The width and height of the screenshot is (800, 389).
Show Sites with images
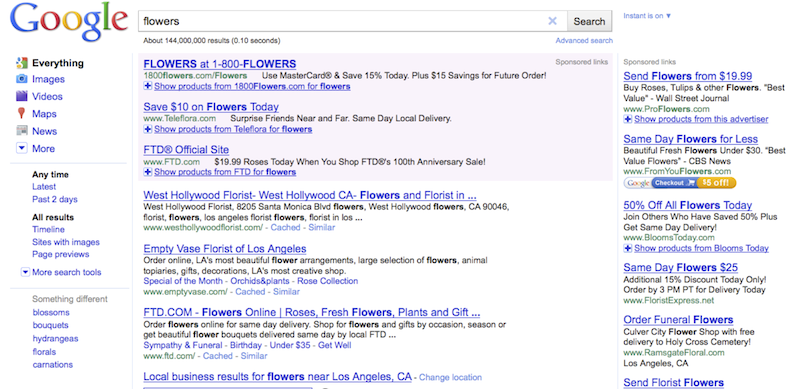point(66,242)
